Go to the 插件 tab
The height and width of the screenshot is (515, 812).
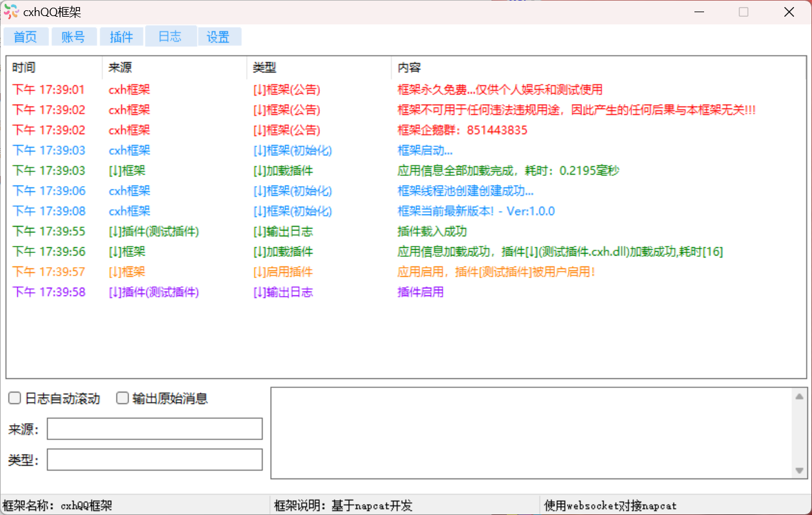click(x=121, y=37)
